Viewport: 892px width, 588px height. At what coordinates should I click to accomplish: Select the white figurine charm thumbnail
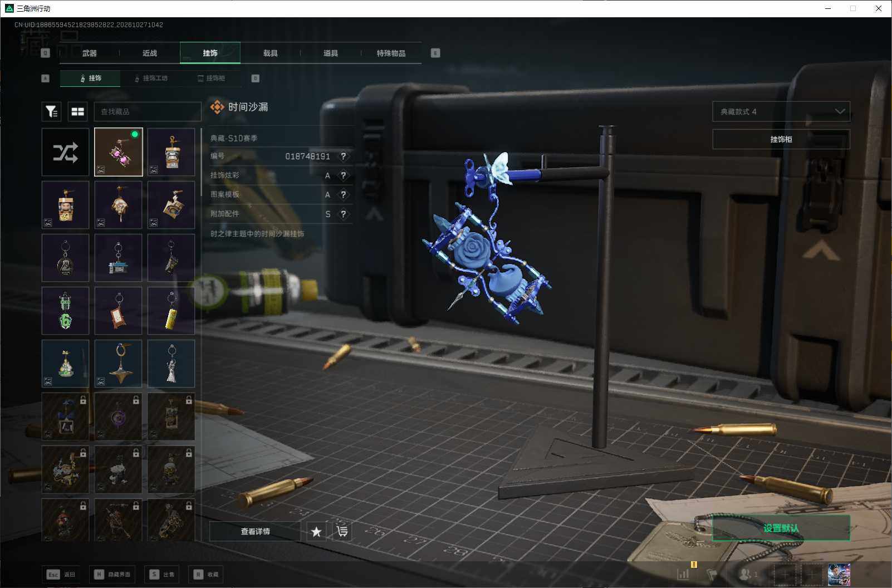coord(171,364)
